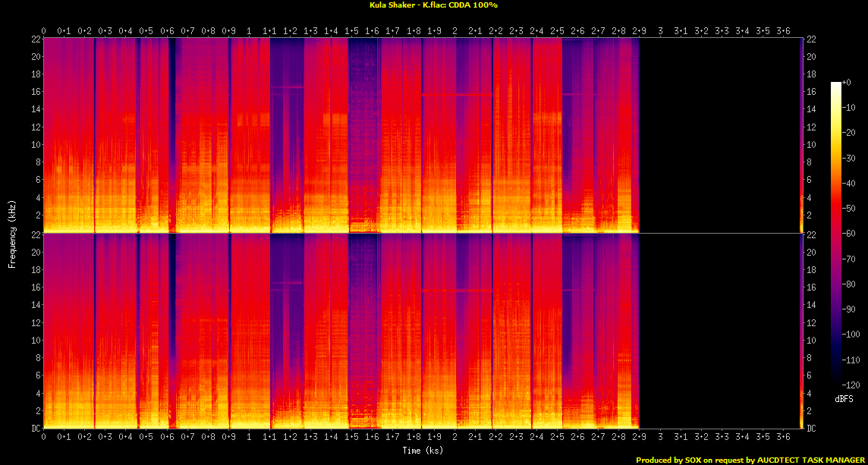Screen dimensions: 868x465
Task: Click "2·9" on the bottom time axis
Action: [640, 437]
